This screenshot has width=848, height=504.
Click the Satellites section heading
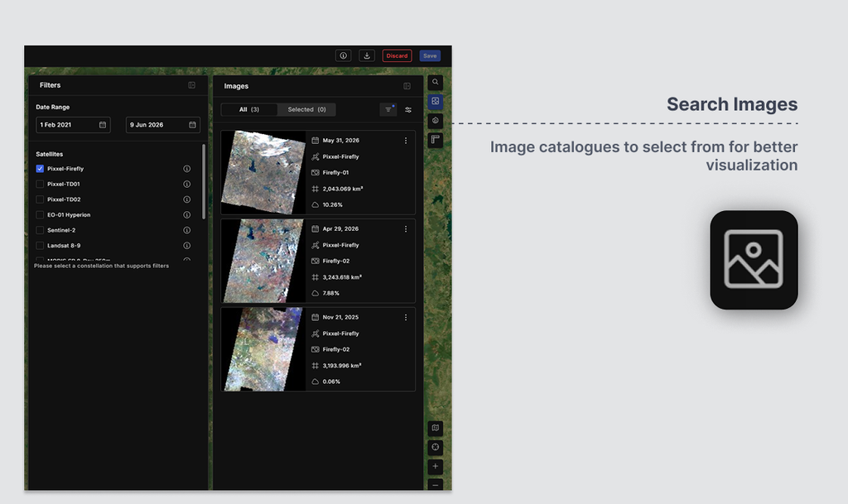point(49,154)
